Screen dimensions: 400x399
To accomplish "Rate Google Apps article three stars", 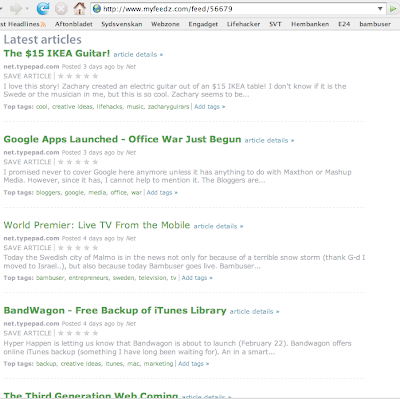I will pyautogui.click(x=78, y=162).
